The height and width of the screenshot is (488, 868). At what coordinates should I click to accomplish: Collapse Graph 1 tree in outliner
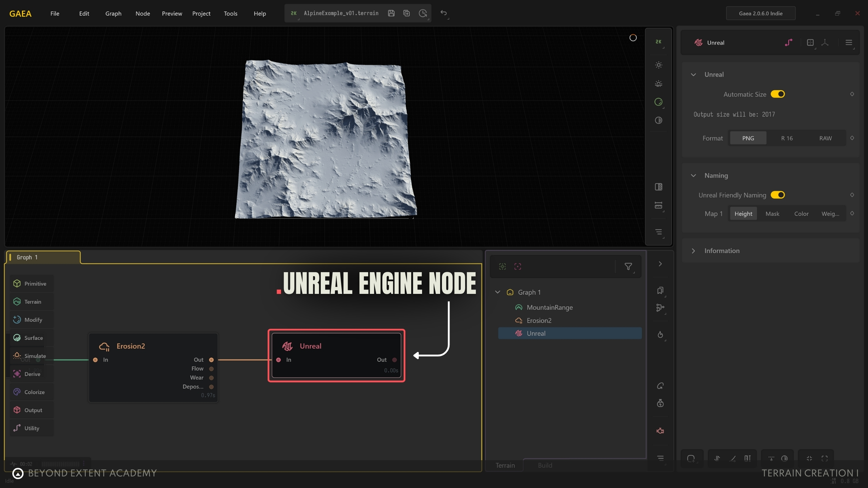(x=498, y=292)
